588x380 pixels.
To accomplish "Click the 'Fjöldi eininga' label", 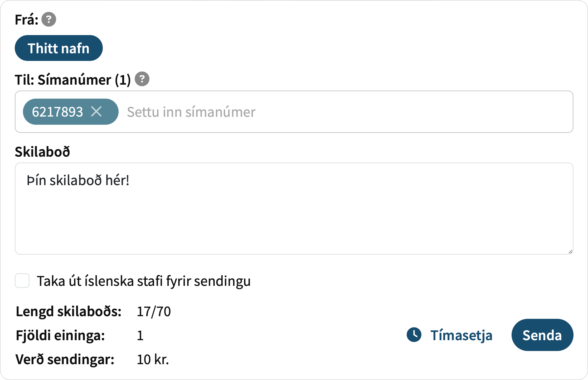I will pyautogui.click(x=60, y=335).
